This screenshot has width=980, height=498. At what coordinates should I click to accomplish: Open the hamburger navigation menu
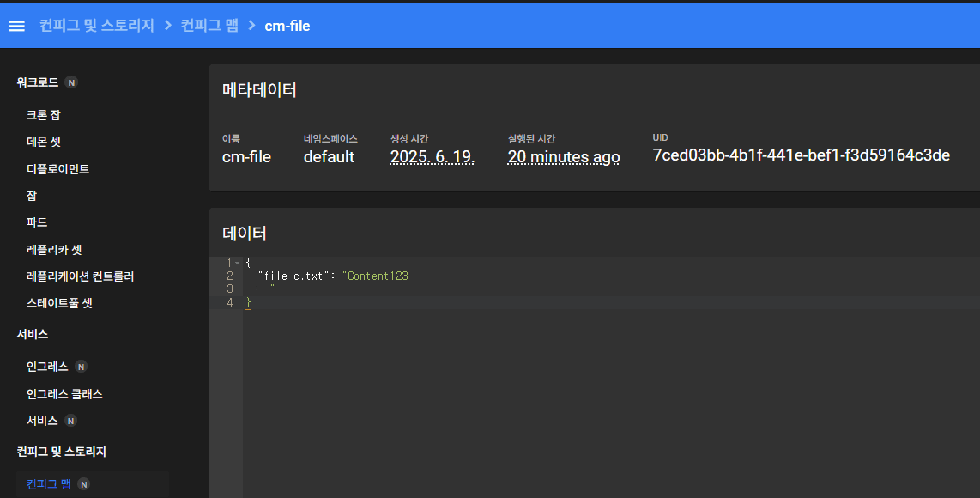point(17,26)
